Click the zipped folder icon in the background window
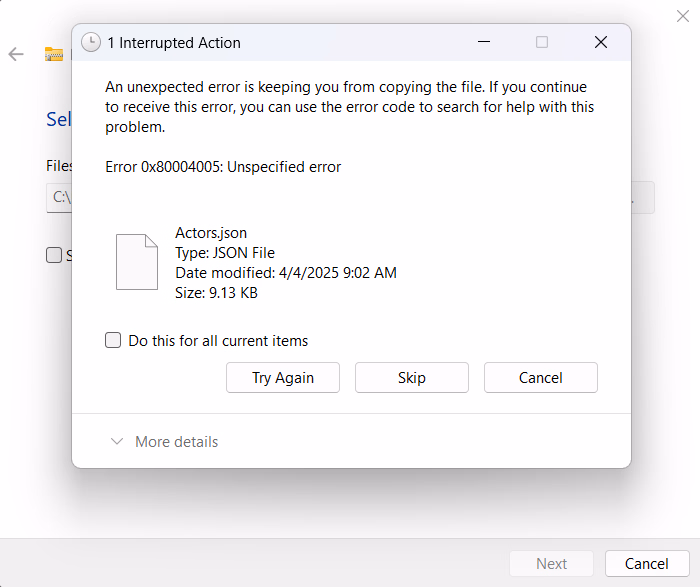The width and height of the screenshot is (700, 587). tap(54, 54)
